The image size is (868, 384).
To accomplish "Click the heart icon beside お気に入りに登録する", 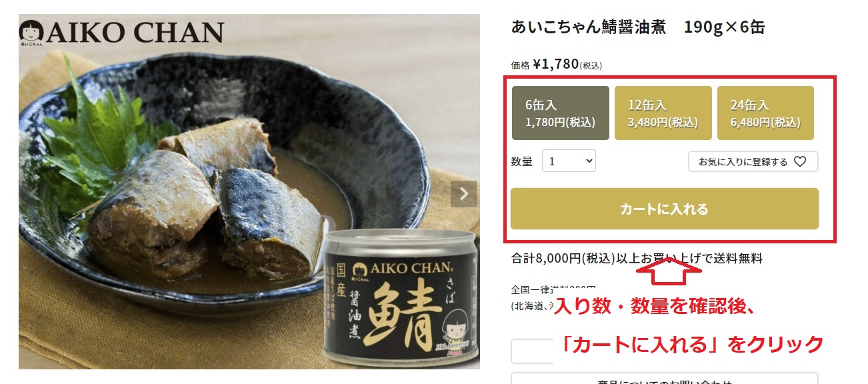I will (801, 161).
